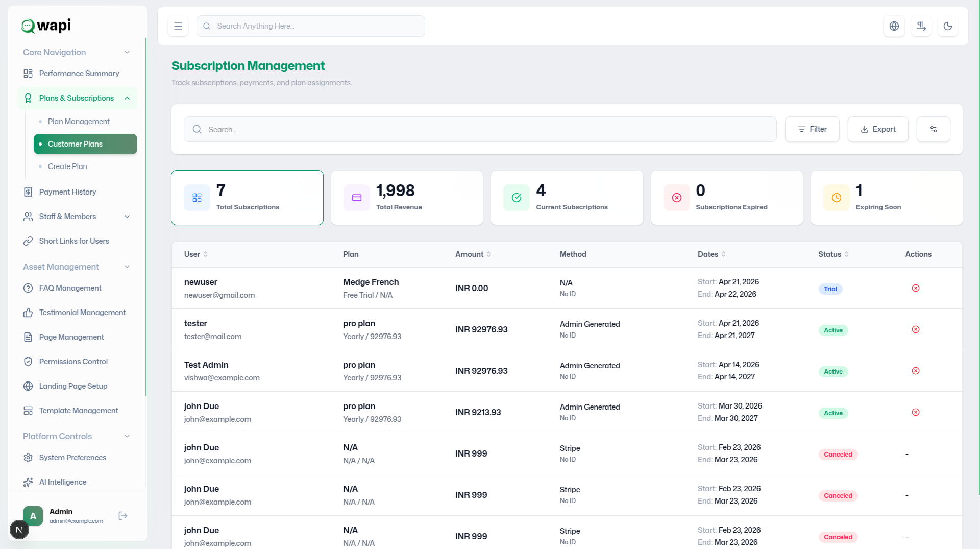Open Landing Page Setup
This screenshot has height=549, width=980.
(77, 386)
